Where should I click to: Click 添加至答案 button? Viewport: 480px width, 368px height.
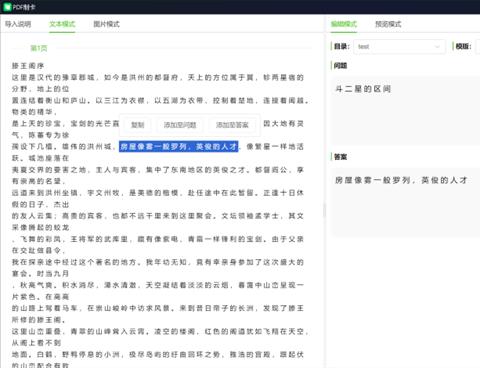[232, 125]
